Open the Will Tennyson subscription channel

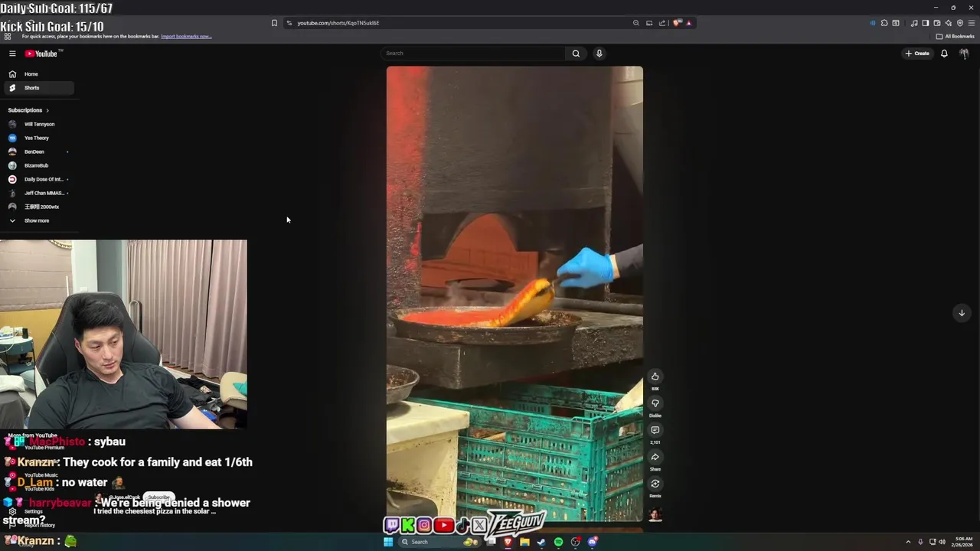point(38,124)
